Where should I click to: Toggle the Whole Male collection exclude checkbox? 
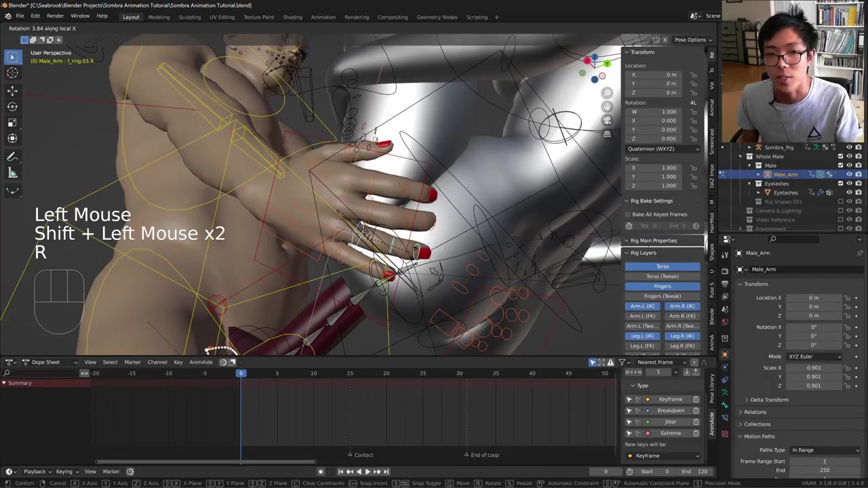point(840,157)
